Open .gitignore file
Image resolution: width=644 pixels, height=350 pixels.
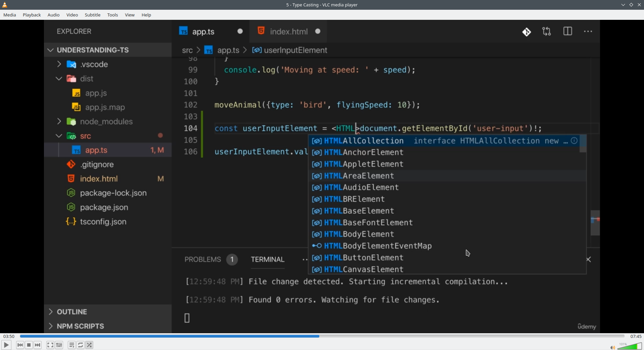click(108, 165)
